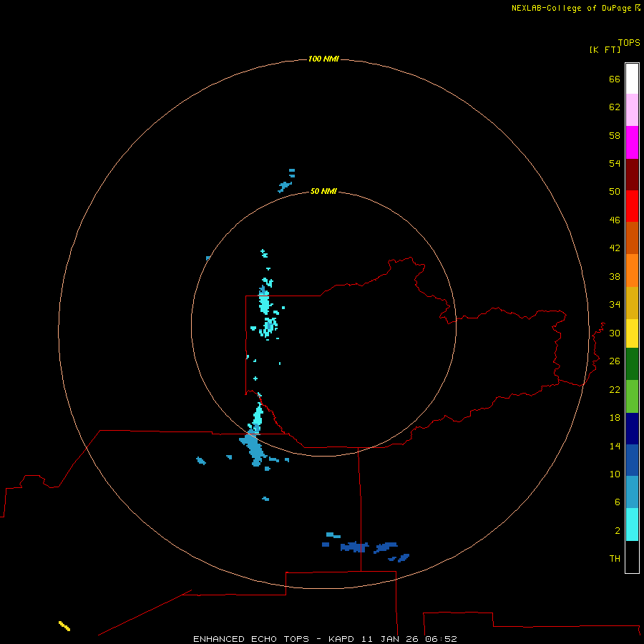Image resolution: width=644 pixels, height=644 pixels.
Task: Select the TOPS legend heading
Action: click(629, 42)
